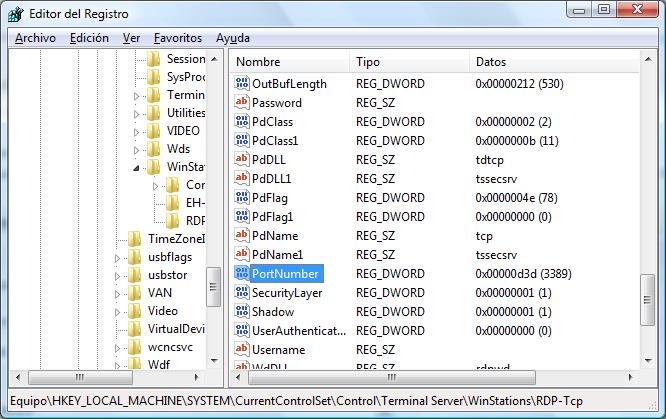Click the DWORD icon beside PdClass1
This screenshot has height=419, width=666.
(242, 140)
